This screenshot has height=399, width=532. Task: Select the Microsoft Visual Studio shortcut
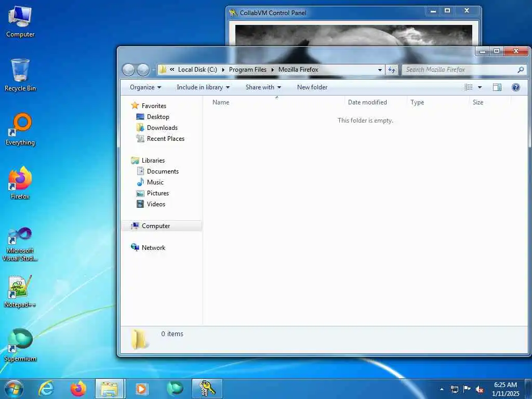point(20,244)
